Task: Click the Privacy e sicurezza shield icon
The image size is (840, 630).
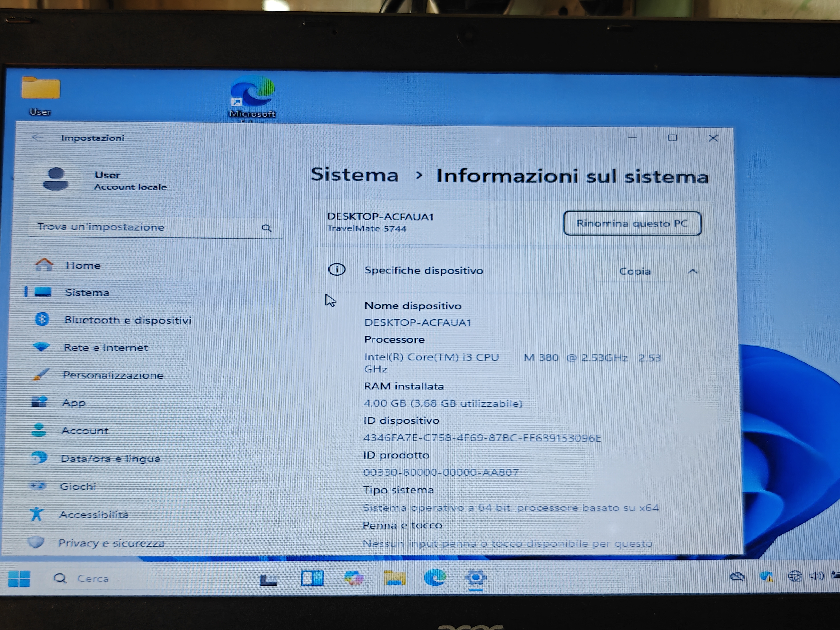Action: tap(36, 542)
